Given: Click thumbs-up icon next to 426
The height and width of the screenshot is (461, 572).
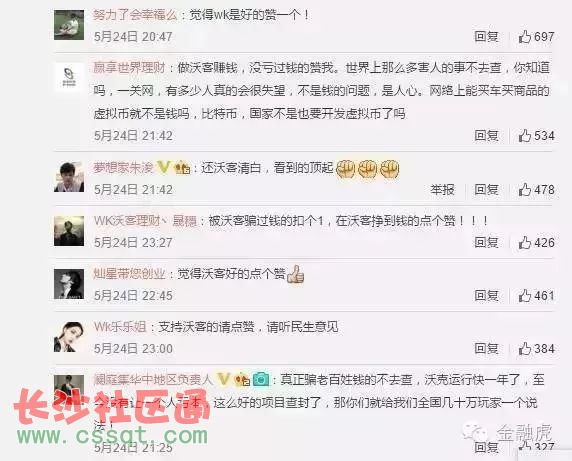Looking at the screenshot, I should (x=525, y=243).
